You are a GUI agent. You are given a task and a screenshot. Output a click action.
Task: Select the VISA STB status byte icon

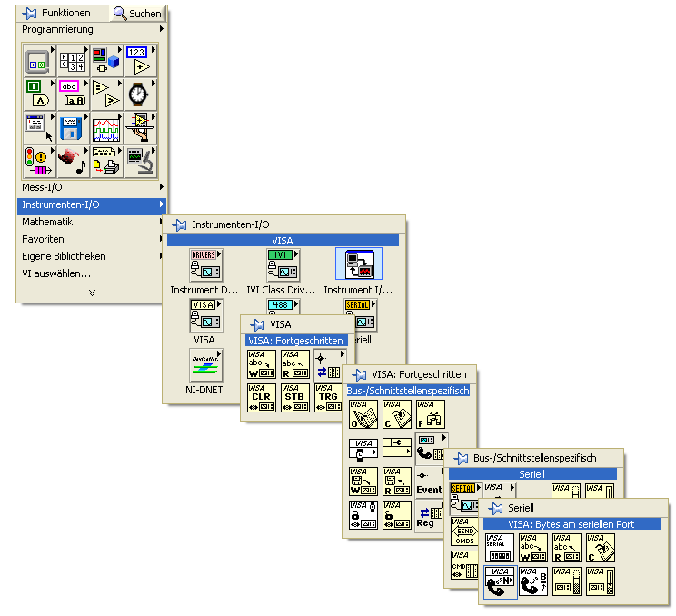tap(295, 398)
